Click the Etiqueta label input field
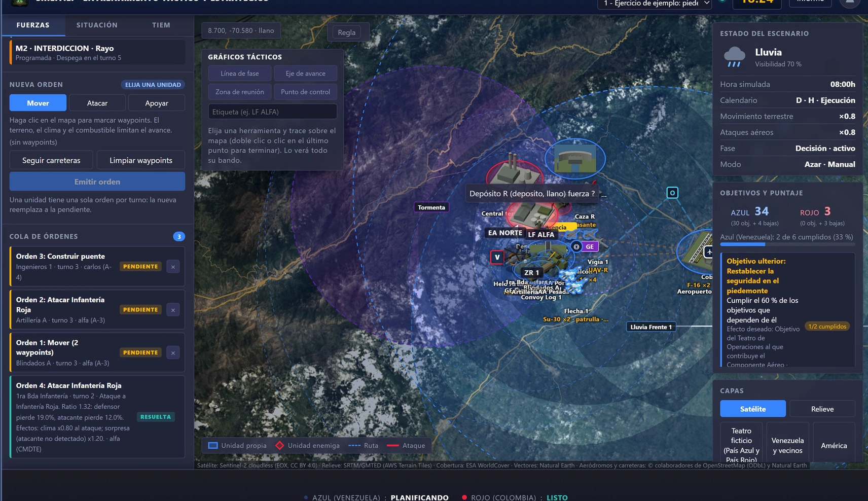 tap(273, 112)
